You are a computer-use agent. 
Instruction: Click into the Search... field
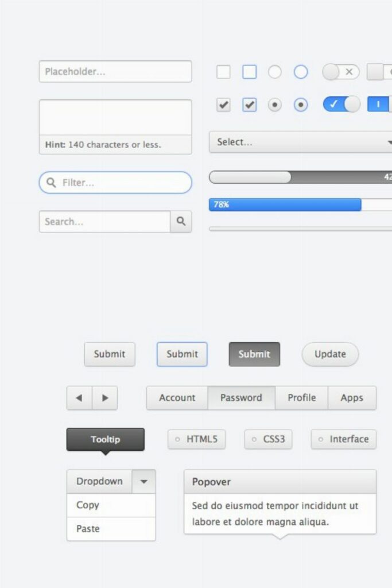[104, 222]
